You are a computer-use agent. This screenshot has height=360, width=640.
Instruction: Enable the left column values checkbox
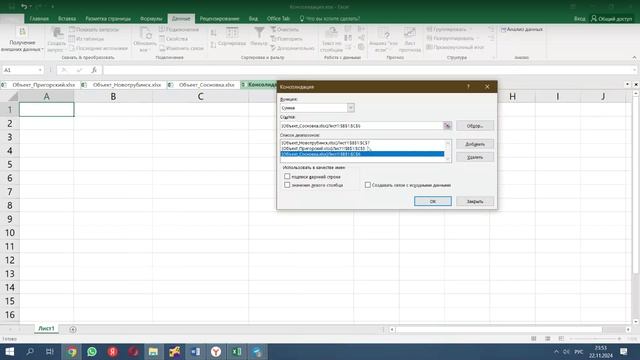287,185
